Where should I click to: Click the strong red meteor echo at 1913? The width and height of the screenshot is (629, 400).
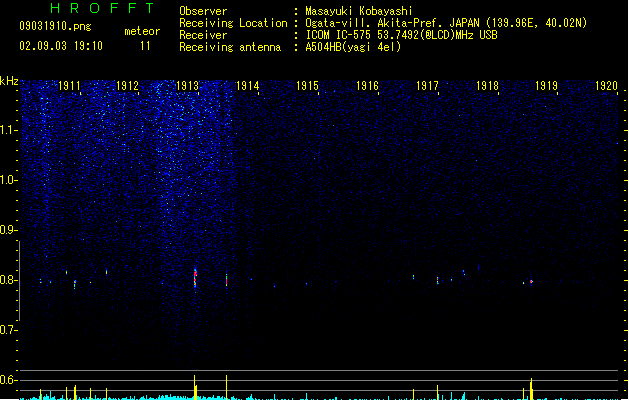click(x=195, y=278)
